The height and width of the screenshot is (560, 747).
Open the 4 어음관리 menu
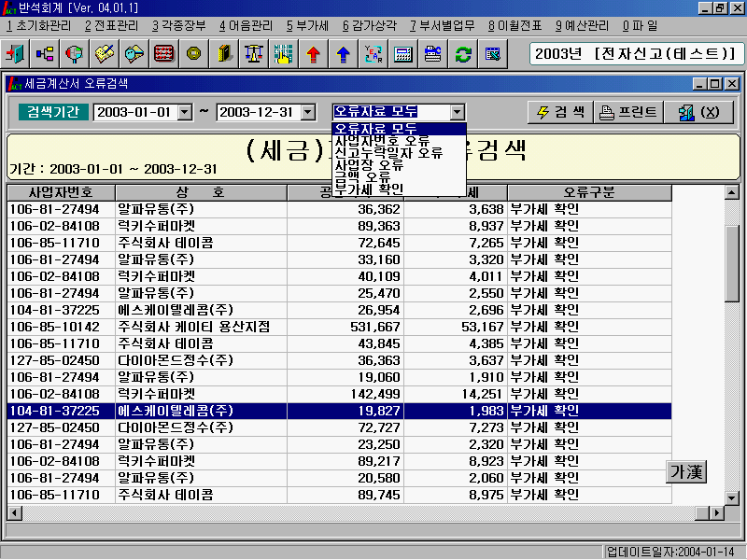coord(246,26)
